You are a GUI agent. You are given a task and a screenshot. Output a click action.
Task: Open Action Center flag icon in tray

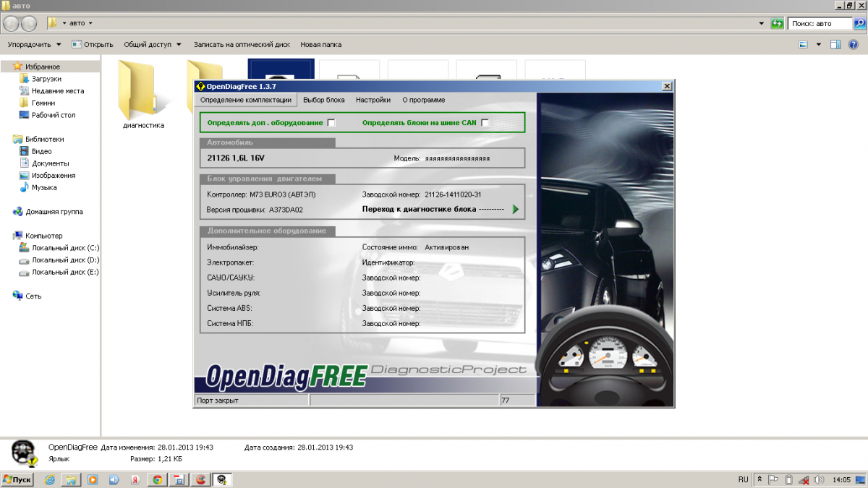[x=773, y=479]
